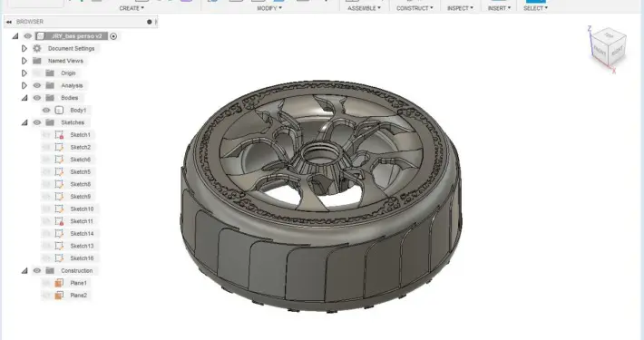Expand the Named Views tree node
The height and width of the screenshot is (340, 644).
(x=24, y=61)
